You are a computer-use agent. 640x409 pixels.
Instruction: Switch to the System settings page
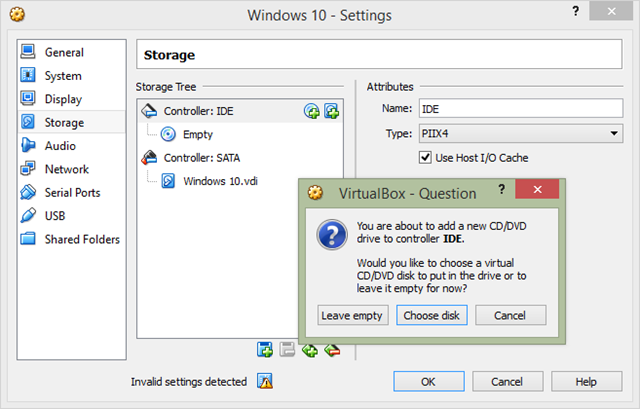[x=71, y=76]
